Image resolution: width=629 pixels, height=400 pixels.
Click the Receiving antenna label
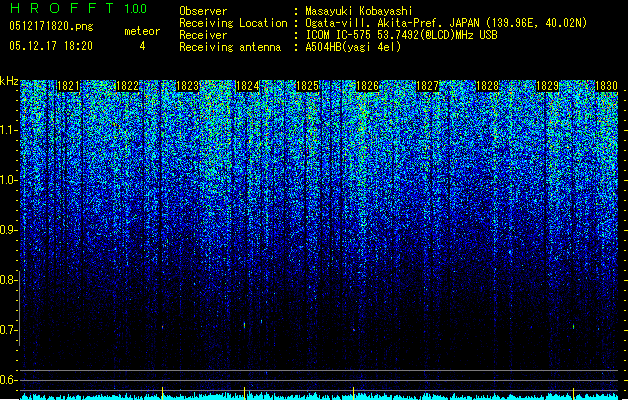[x=230, y=47]
